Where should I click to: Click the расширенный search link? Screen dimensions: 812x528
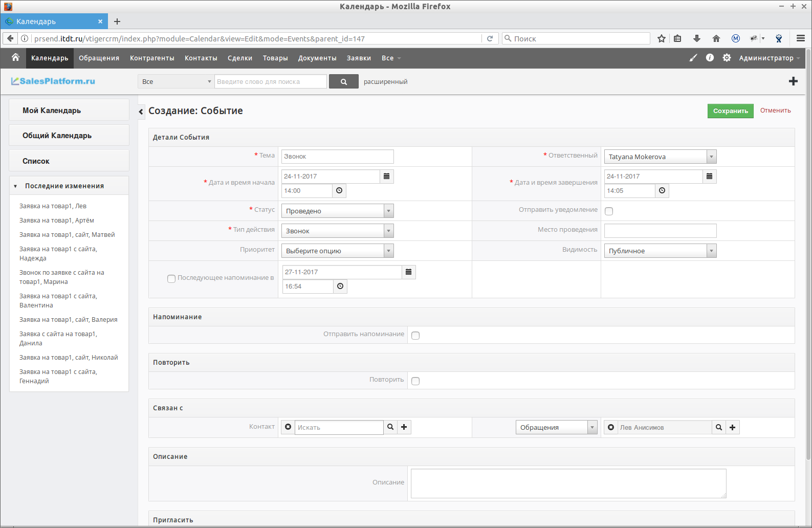[x=385, y=81]
